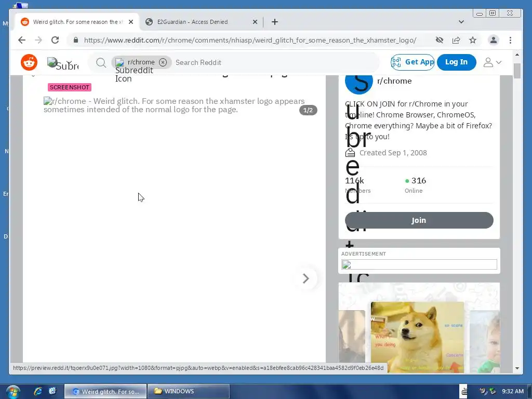
Task: Go back with the browser back arrow
Action: tap(22, 40)
